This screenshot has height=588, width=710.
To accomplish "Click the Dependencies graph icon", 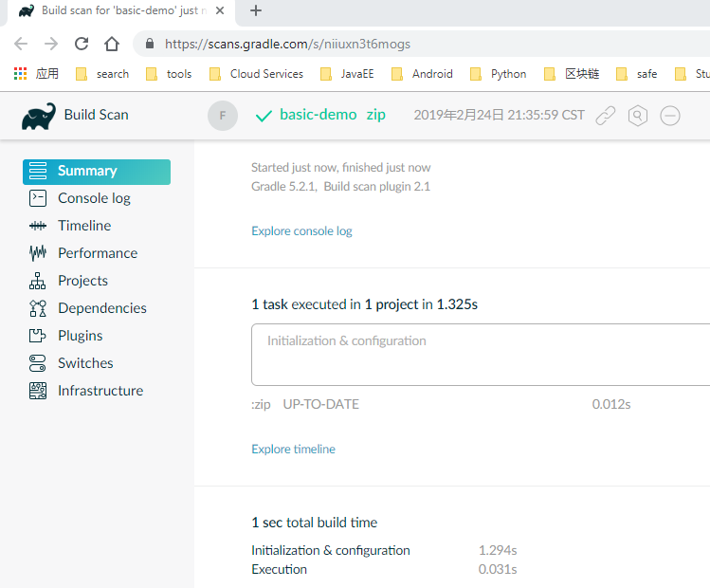I will pyautogui.click(x=38, y=308).
